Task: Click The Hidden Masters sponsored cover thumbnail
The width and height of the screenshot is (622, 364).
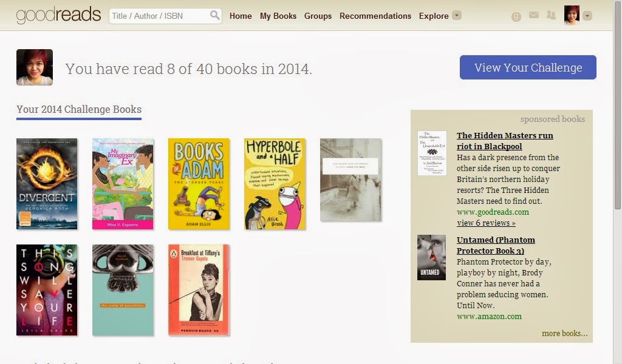Action: pos(432,153)
